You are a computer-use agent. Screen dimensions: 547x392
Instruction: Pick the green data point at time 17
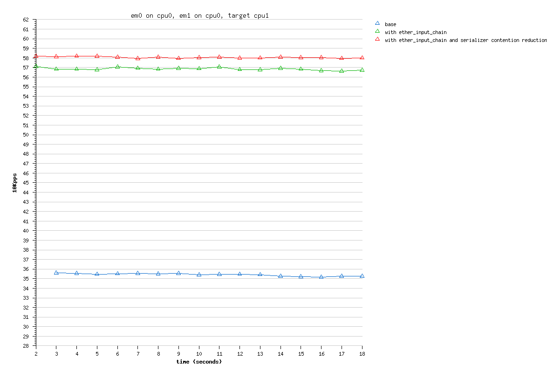coord(342,71)
